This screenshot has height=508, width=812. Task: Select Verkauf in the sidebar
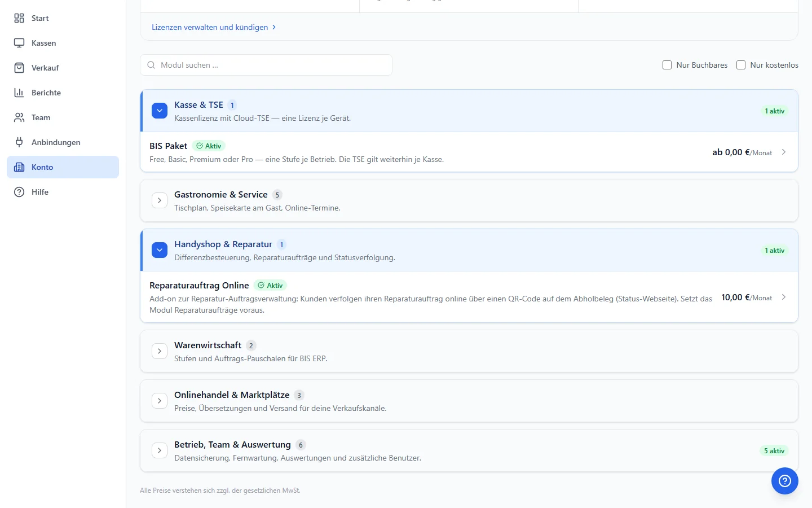point(63,68)
